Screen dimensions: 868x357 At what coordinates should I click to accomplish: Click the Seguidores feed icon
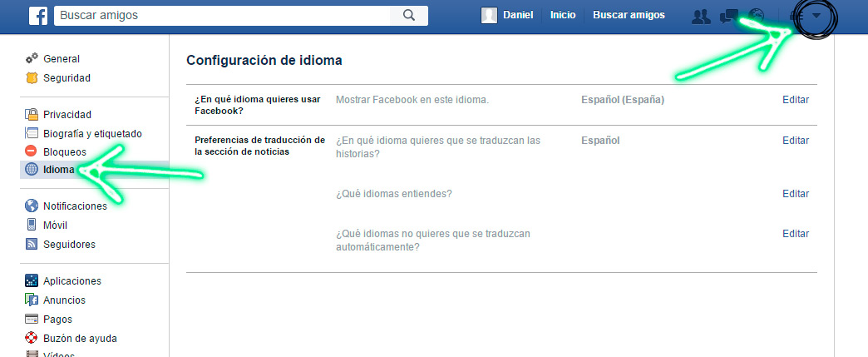click(32, 244)
